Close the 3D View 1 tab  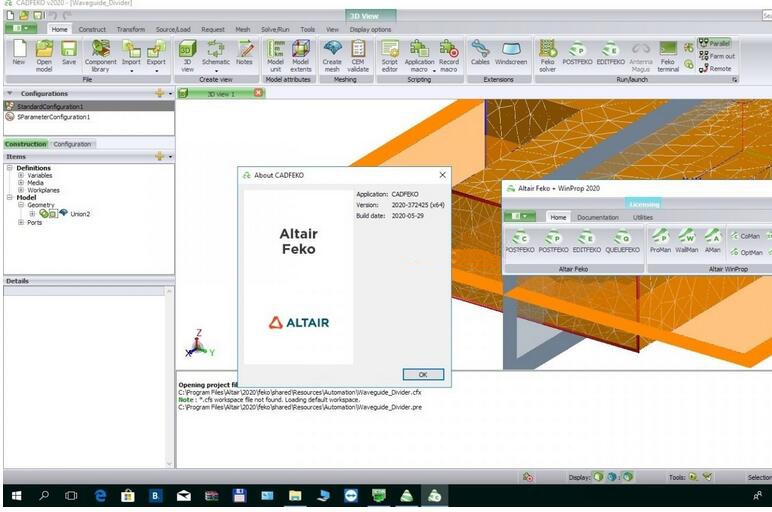[258, 93]
